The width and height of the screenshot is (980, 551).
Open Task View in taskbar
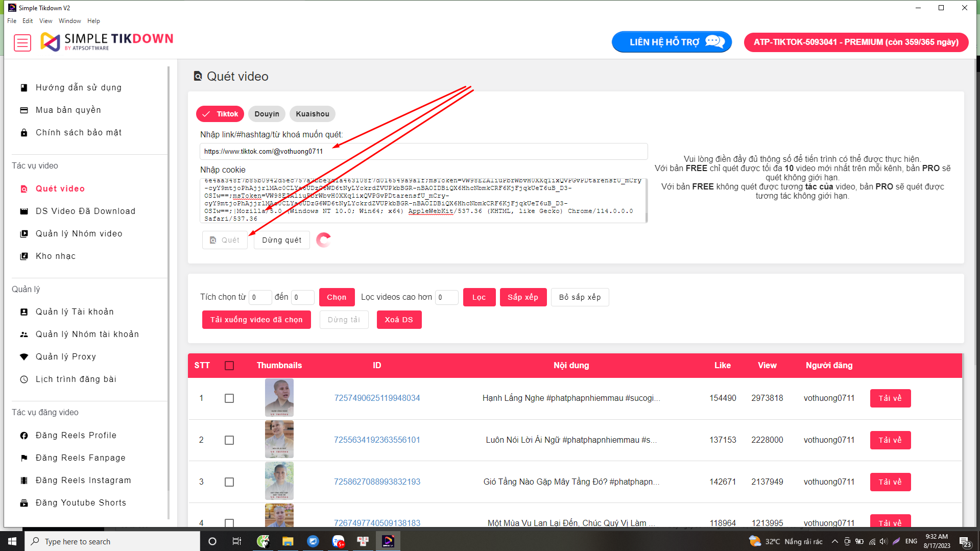(x=237, y=541)
